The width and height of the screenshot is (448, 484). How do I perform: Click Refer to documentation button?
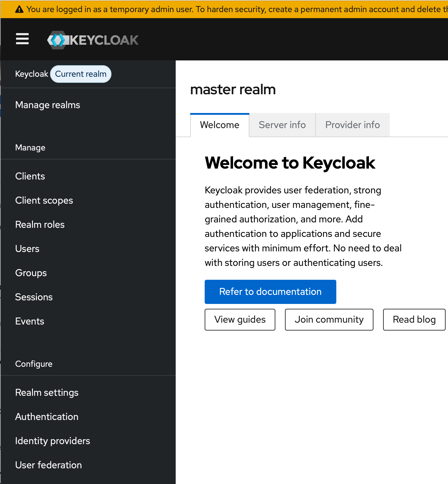click(270, 292)
